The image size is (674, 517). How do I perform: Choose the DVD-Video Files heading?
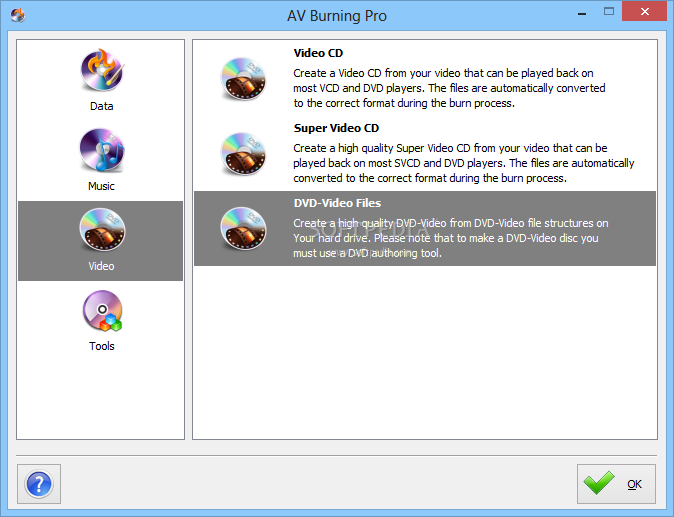pyautogui.click(x=337, y=203)
